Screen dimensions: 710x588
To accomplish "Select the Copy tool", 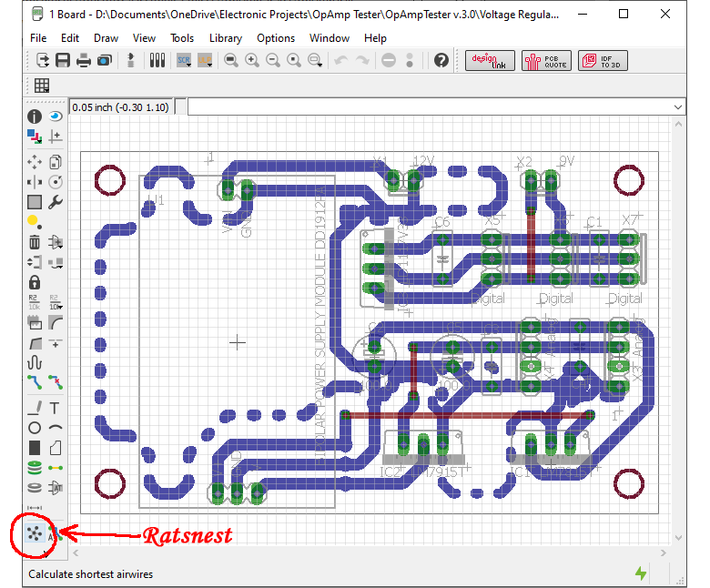I will click(56, 162).
